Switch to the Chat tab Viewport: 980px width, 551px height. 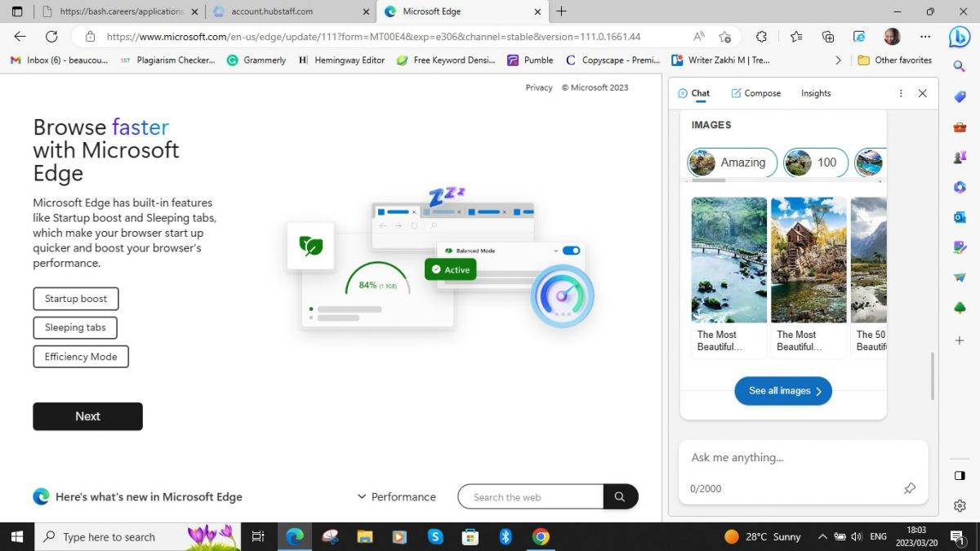(x=693, y=94)
